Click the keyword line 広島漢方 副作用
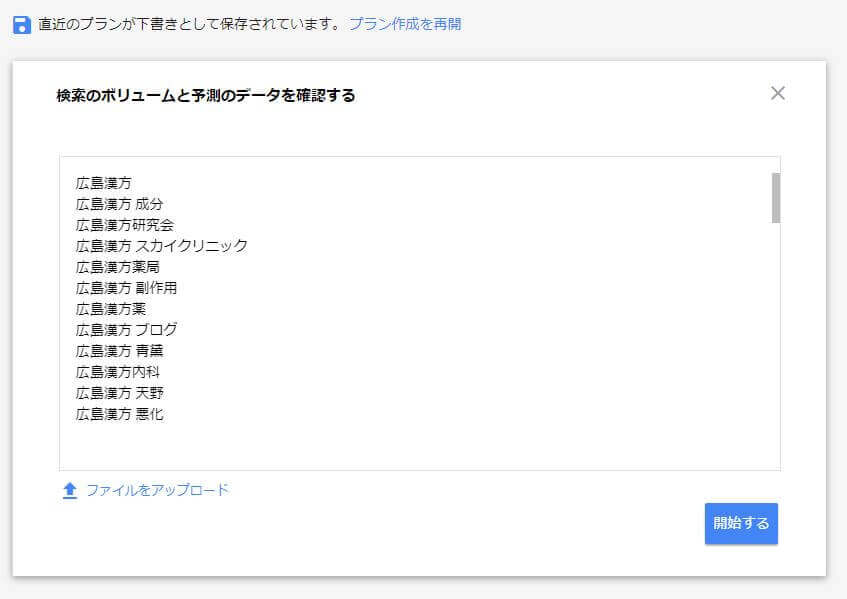This screenshot has height=599, width=847. point(126,288)
